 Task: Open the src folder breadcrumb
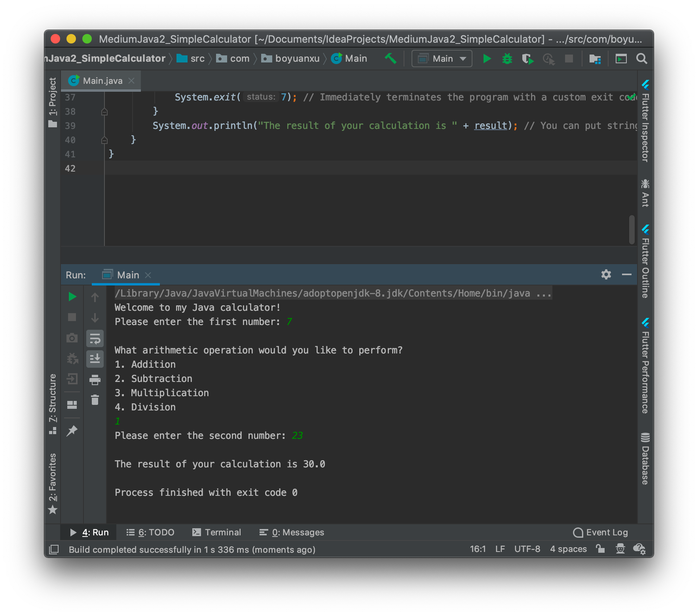tap(197, 58)
